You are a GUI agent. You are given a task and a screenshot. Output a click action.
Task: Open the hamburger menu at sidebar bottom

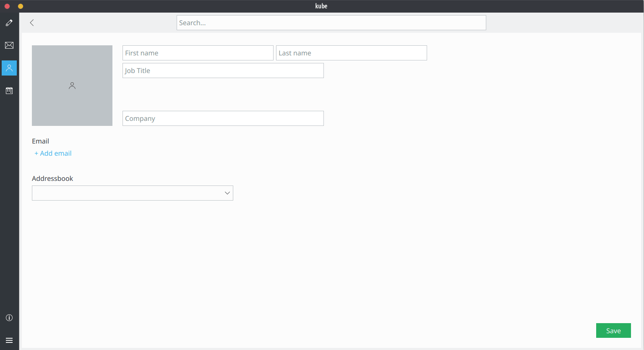pyautogui.click(x=9, y=340)
